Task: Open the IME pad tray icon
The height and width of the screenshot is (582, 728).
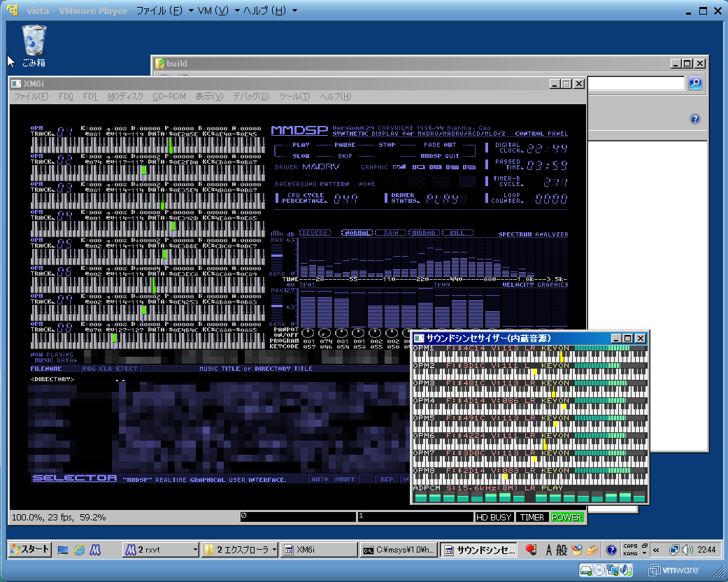Action: [x=577, y=550]
